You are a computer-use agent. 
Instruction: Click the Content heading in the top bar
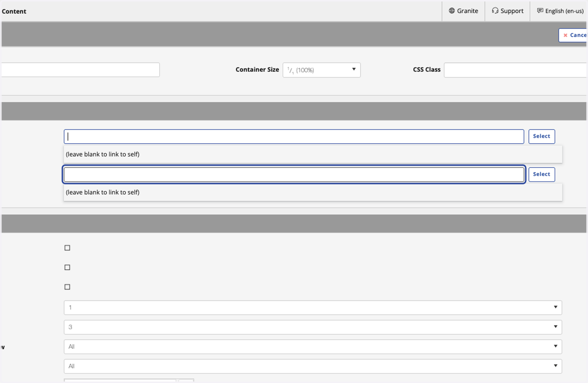(x=14, y=11)
